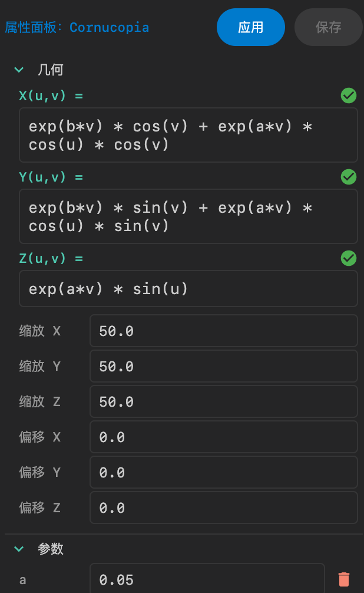Select the X(u,v) formula text box

pos(188,134)
